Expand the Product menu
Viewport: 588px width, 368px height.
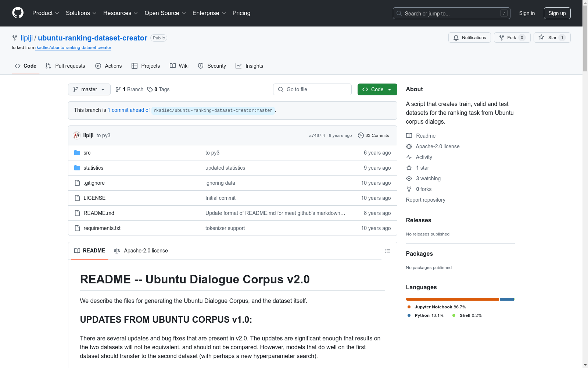pos(46,13)
